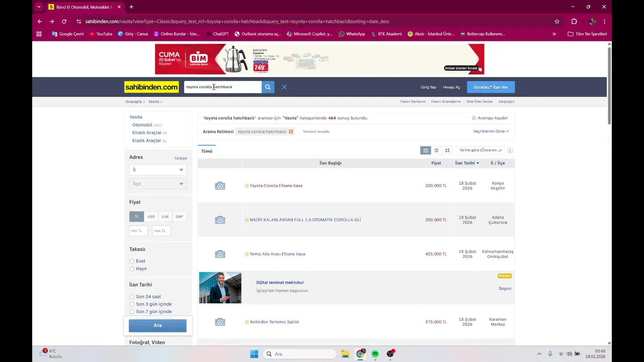Click the magnifier search button beside the query
Screen dimensions: 644x362
point(268,87)
